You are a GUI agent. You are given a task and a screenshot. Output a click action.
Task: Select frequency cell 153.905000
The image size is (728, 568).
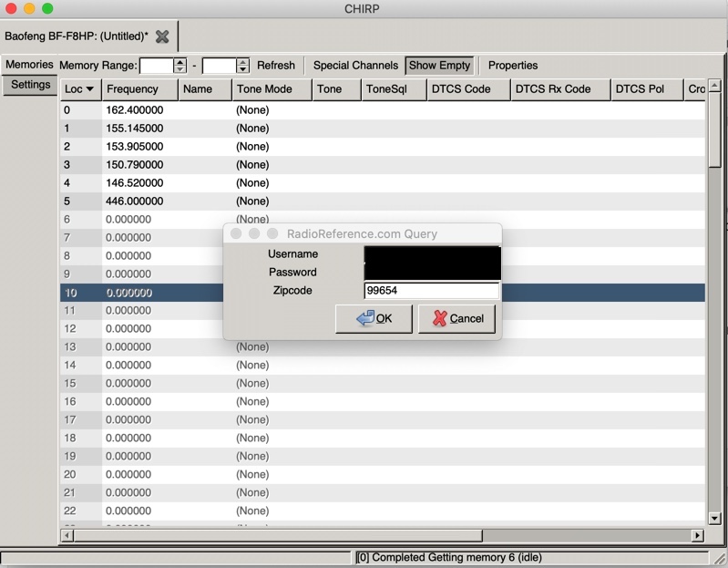pos(135,147)
